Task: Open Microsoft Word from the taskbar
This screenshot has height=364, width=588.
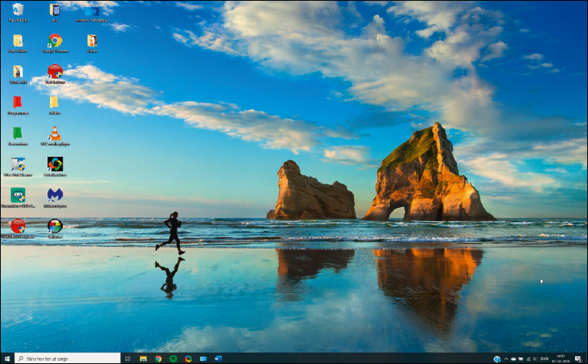Action: (x=219, y=358)
